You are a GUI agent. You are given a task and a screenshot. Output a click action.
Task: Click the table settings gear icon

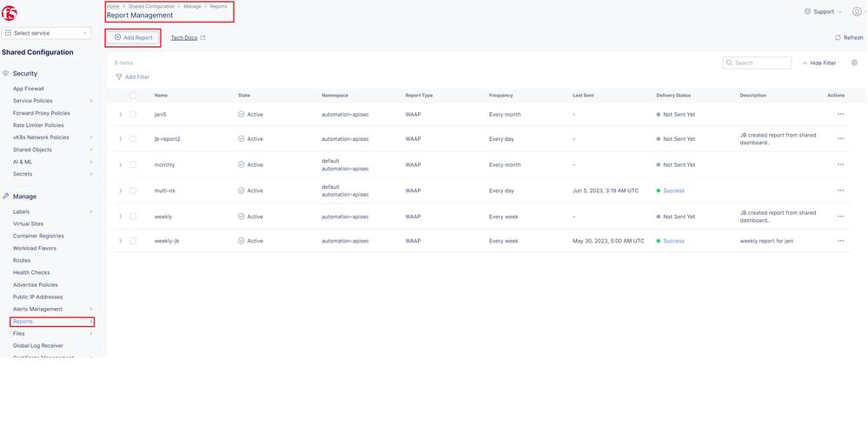pyautogui.click(x=854, y=63)
